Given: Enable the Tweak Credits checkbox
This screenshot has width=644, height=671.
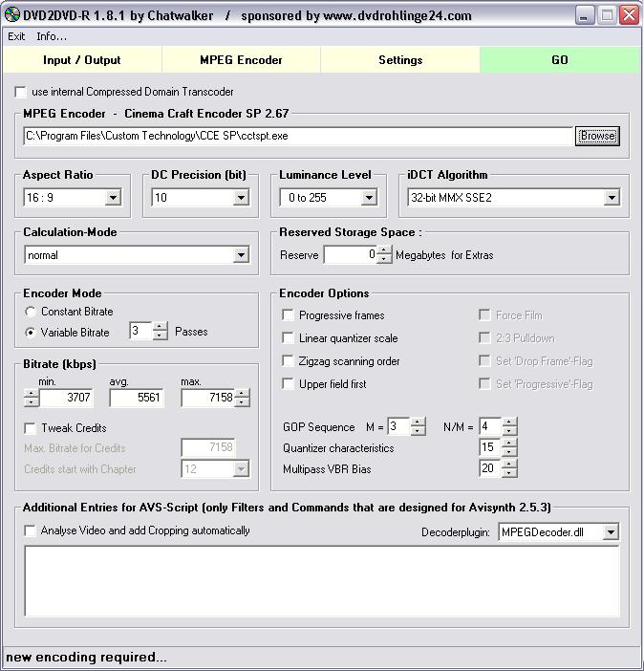Looking at the screenshot, I should tap(30, 428).
